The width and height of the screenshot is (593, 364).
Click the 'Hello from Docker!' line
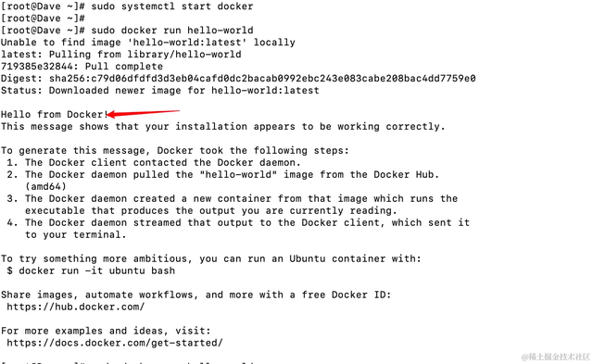pos(55,114)
